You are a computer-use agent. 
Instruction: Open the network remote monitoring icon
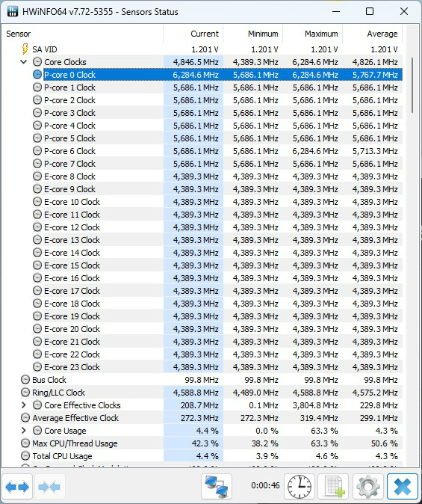tap(217, 486)
